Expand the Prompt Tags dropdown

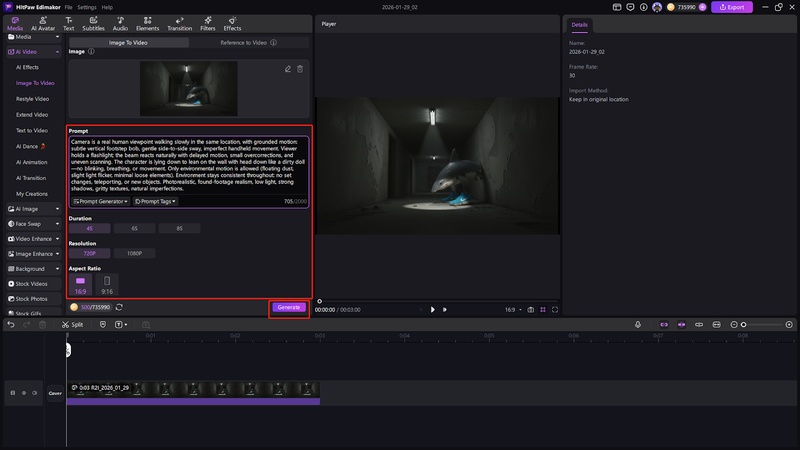tap(155, 201)
